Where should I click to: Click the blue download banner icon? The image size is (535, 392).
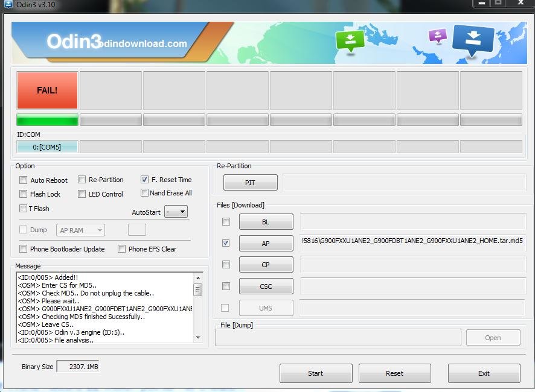point(473,40)
